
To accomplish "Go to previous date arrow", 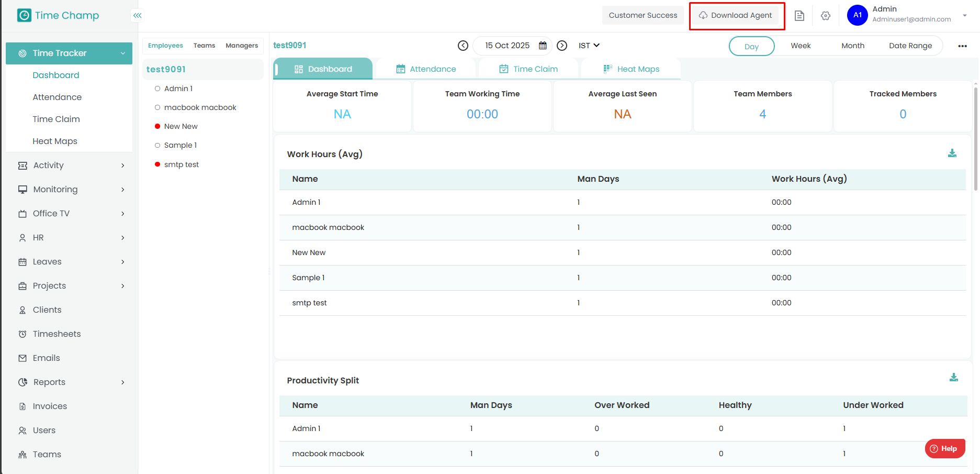I will pyautogui.click(x=463, y=46).
